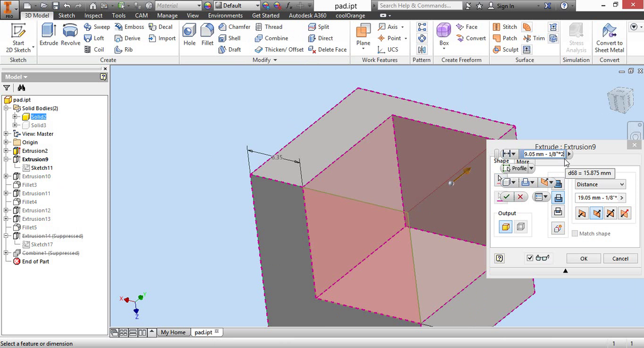The width and height of the screenshot is (644, 348).
Task: Open the Model browser header dropdown
Action: click(x=16, y=77)
